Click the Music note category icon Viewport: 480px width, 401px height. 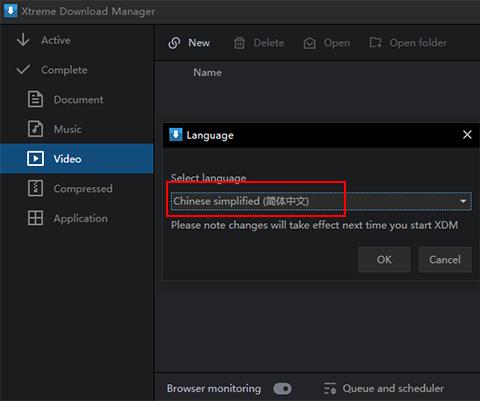click(x=35, y=129)
